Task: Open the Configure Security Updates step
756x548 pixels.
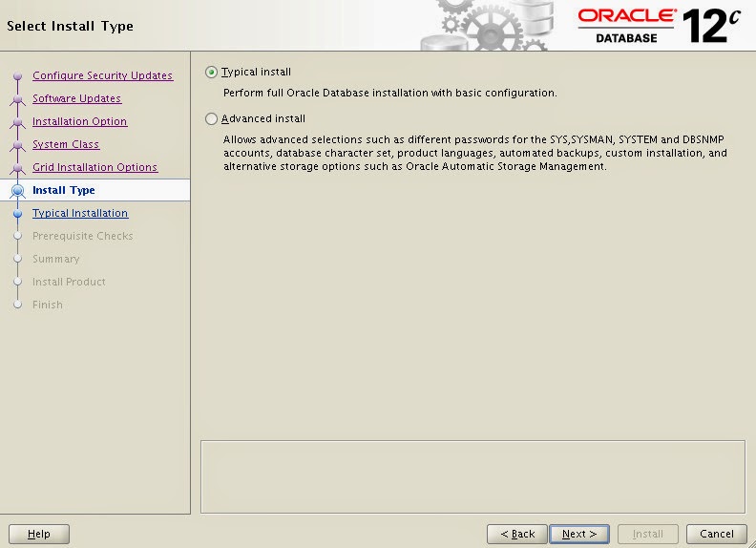Action: (x=103, y=75)
